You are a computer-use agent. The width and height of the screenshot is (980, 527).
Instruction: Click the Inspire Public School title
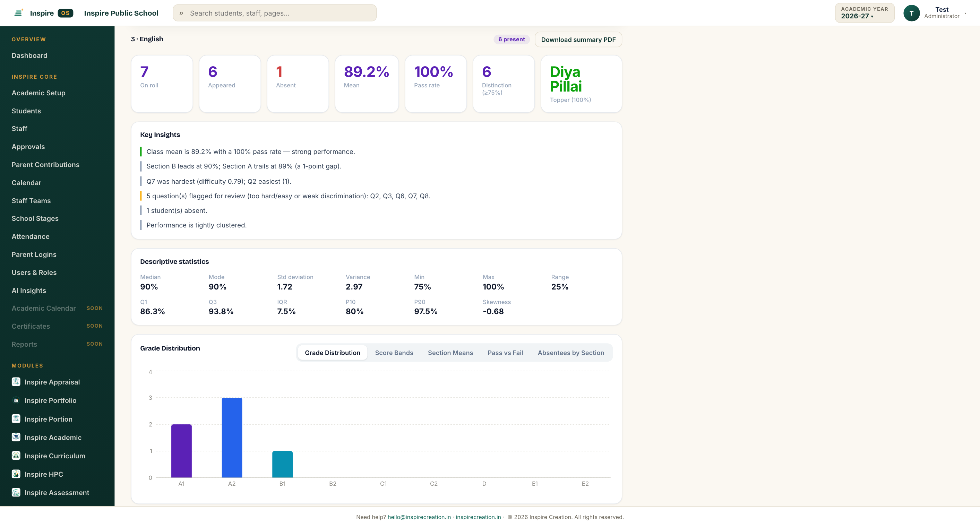point(121,13)
